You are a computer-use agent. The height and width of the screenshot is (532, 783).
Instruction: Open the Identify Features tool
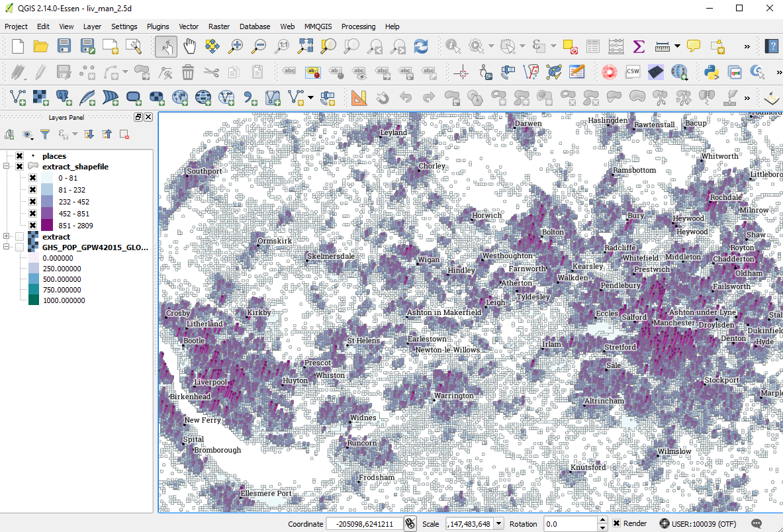tap(453, 46)
